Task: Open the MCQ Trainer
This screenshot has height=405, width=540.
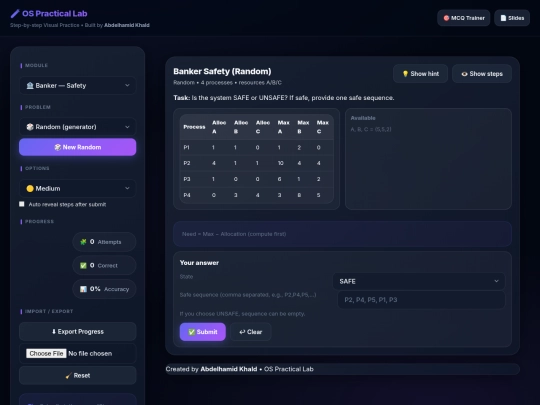Action: 464,18
